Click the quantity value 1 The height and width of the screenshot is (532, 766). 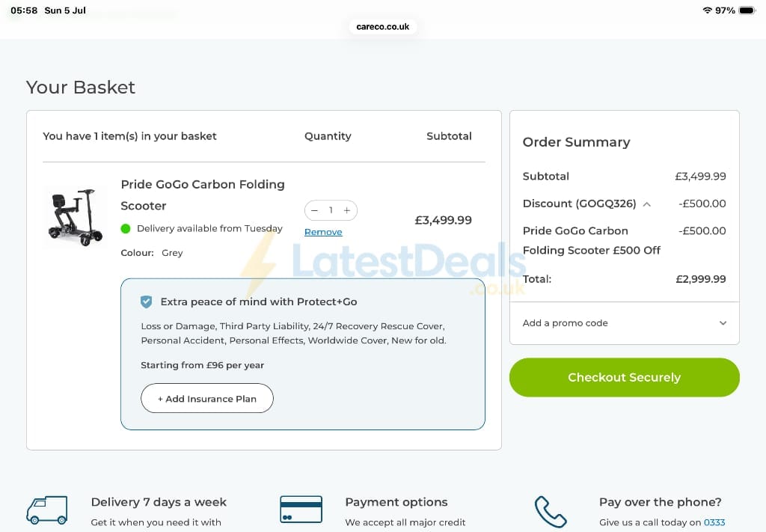[331, 210]
